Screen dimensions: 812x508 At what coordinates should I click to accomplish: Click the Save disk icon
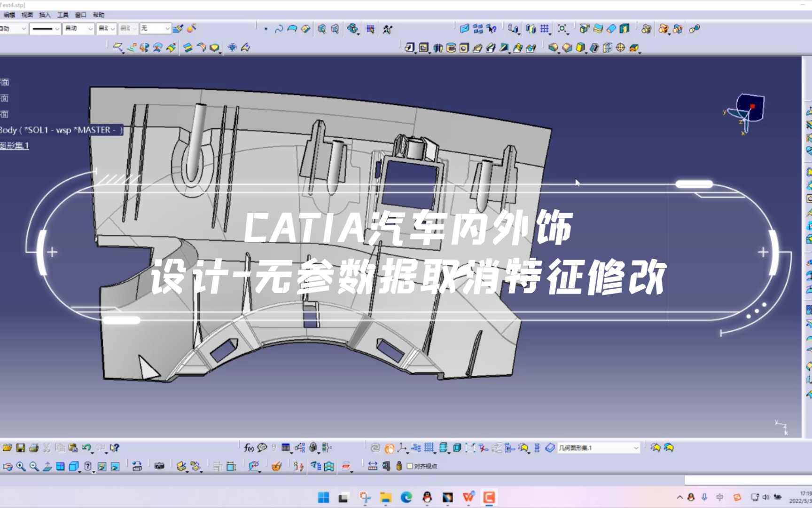click(20, 448)
